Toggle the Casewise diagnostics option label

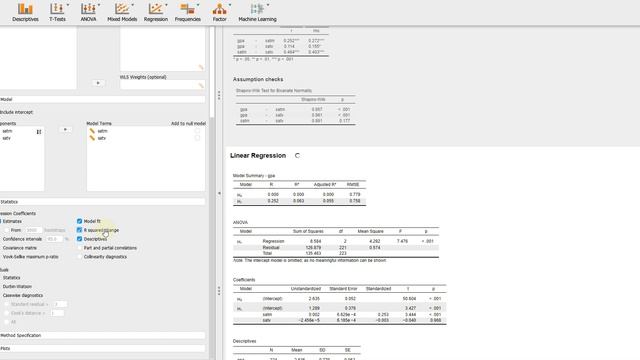tap(23, 296)
